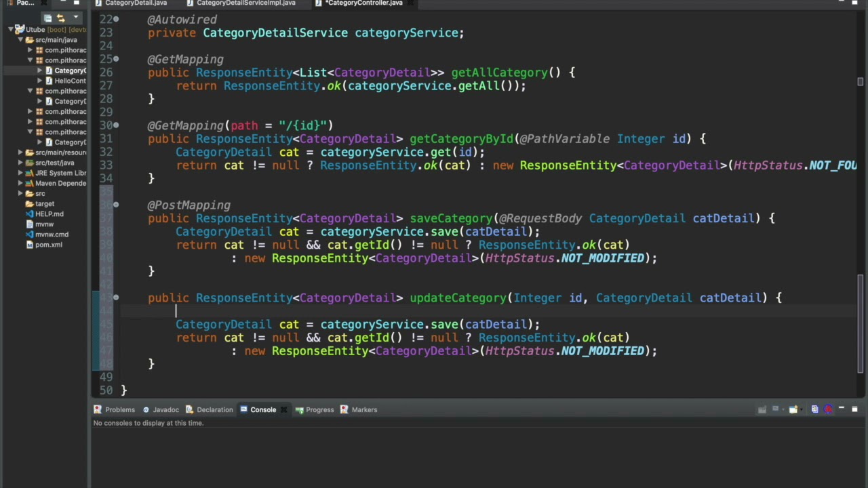The image size is (868, 488).
Task: Click red circular console icon
Action: pyautogui.click(x=828, y=409)
